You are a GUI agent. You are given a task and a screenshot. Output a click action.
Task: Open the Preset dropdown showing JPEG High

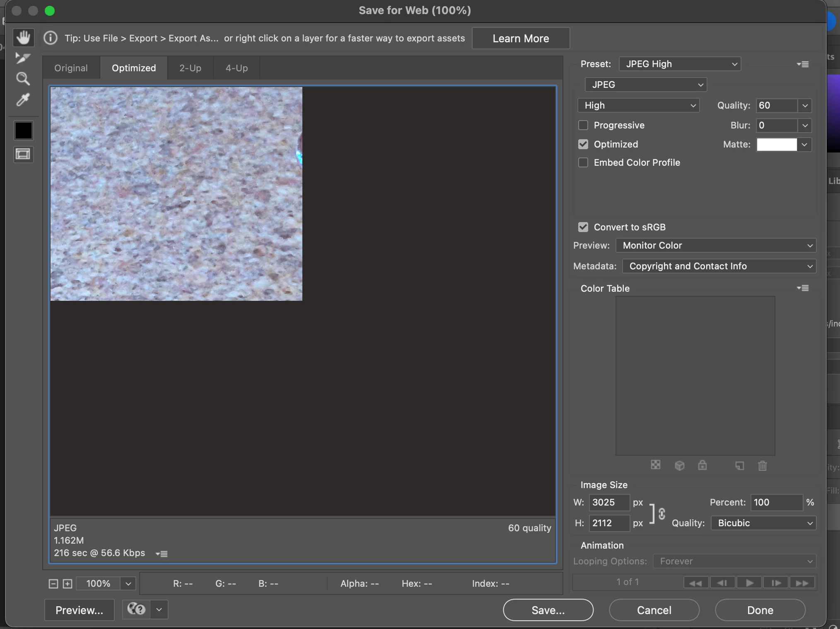click(680, 64)
